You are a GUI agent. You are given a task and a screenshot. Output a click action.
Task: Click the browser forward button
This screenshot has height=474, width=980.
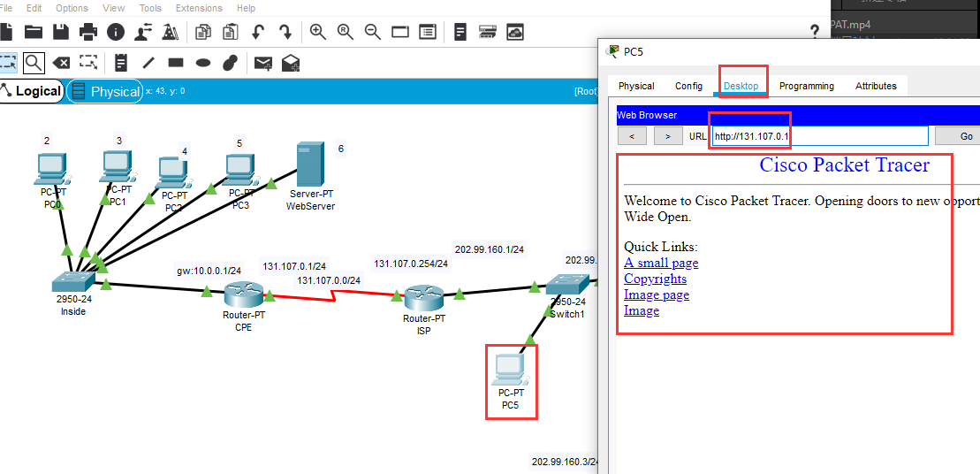(668, 135)
